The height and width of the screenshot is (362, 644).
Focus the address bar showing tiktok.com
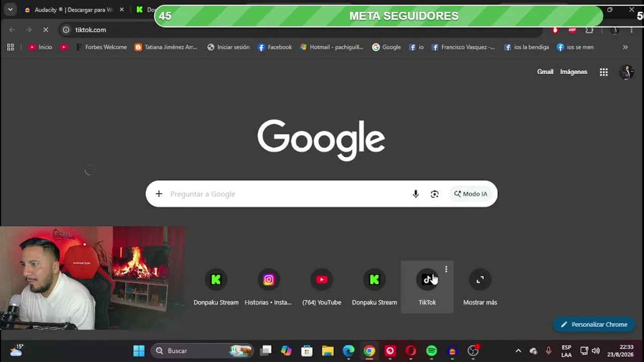click(x=302, y=30)
